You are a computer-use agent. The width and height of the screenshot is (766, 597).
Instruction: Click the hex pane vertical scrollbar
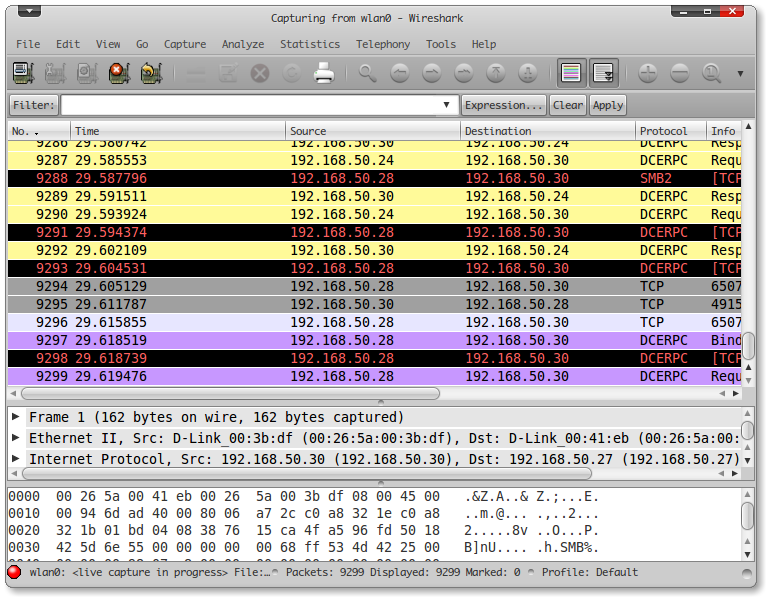click(747, 516)
